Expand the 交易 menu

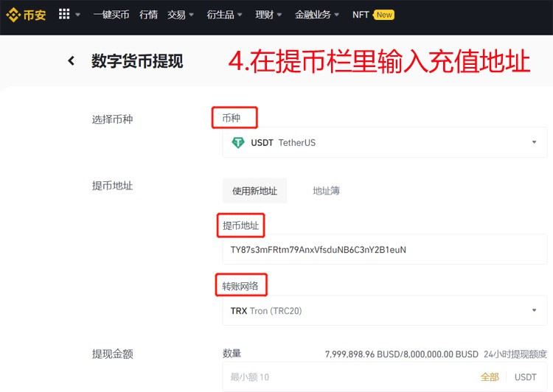[x=181, y=15]
